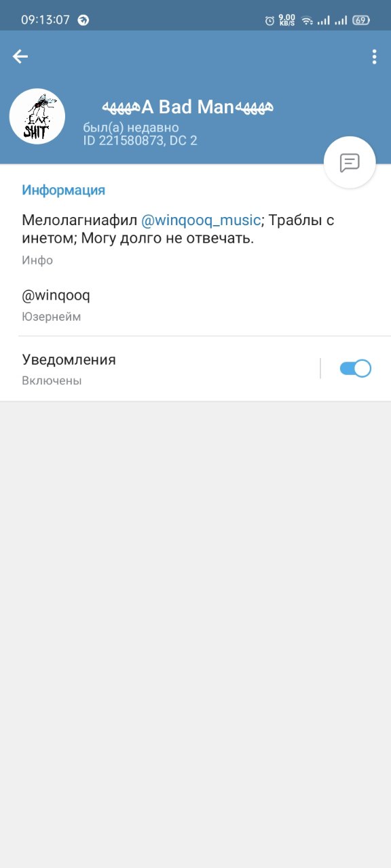Tap the ID 221580873 DC 2 text
This screenshot has height=868, width=391.
pyautogui.click(x=141, y=140)
